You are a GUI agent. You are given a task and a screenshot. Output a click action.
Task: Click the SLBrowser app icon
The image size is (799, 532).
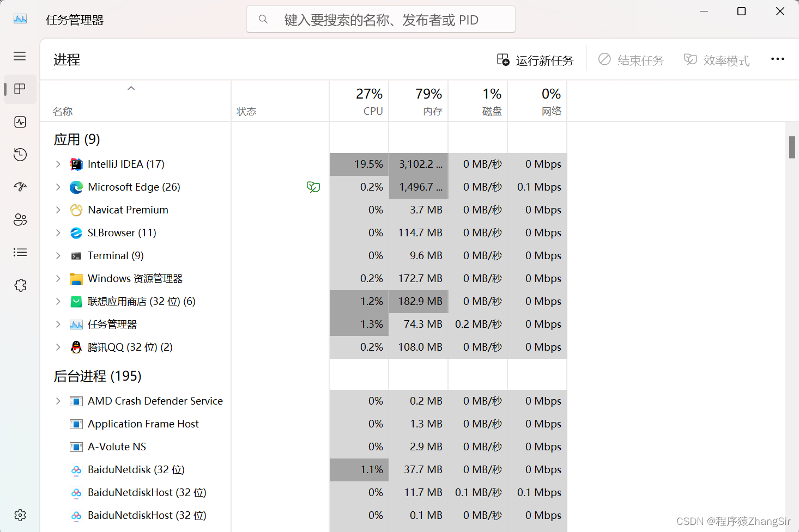click(x=76, y=233)
